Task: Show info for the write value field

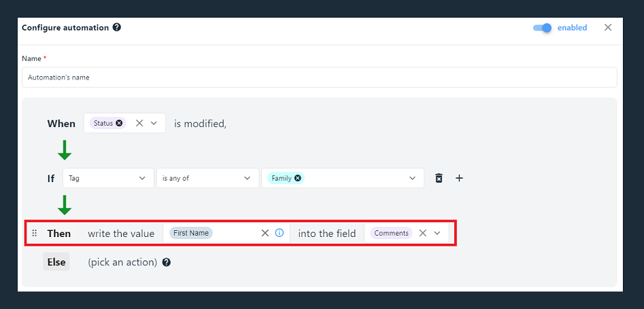Action: pos(279,233)
